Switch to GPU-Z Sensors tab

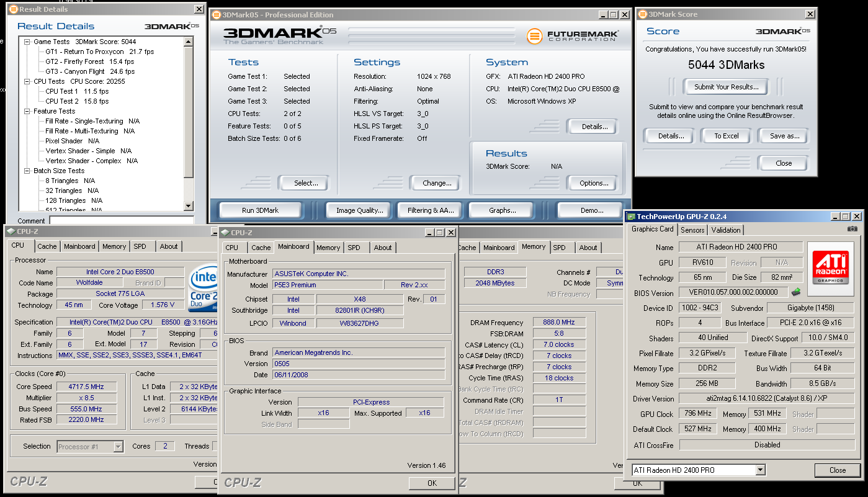(x=692, y=230)
